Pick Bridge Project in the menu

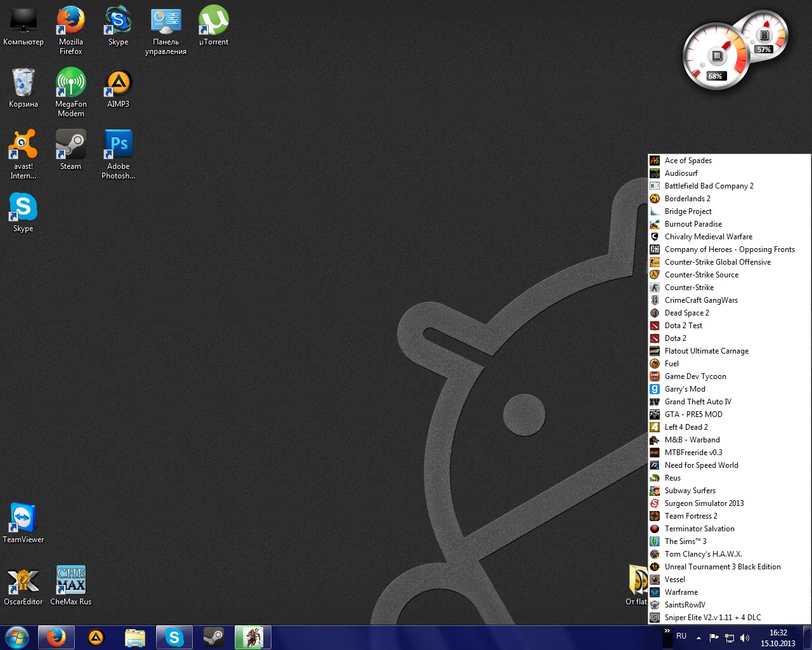pyautogui.click(x=730, y=211)
